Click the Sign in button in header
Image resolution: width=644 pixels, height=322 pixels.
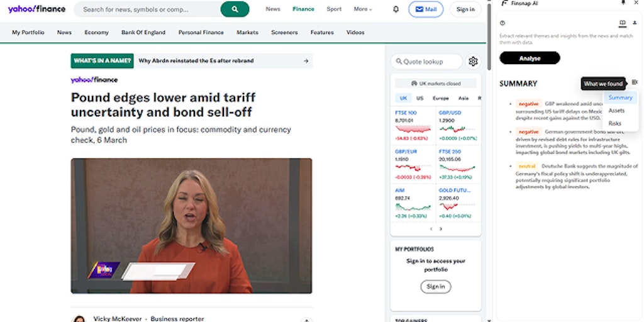[x=465, y=9]
